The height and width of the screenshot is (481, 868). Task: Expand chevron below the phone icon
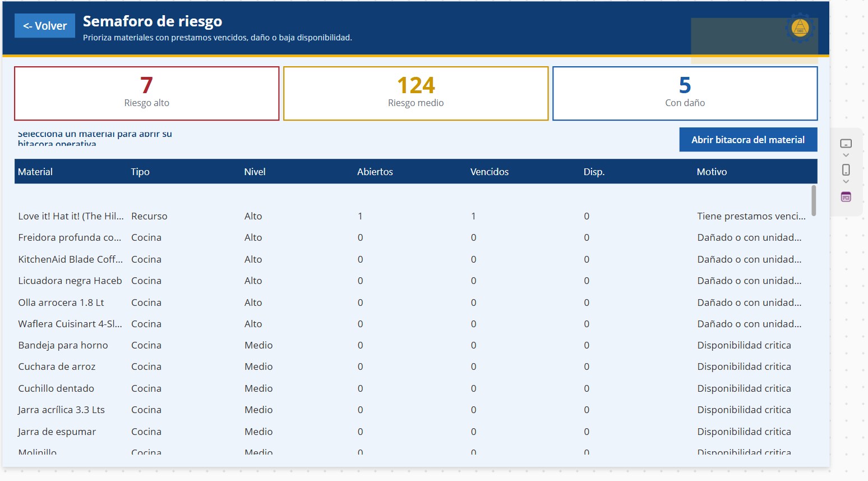coord(846,182)
